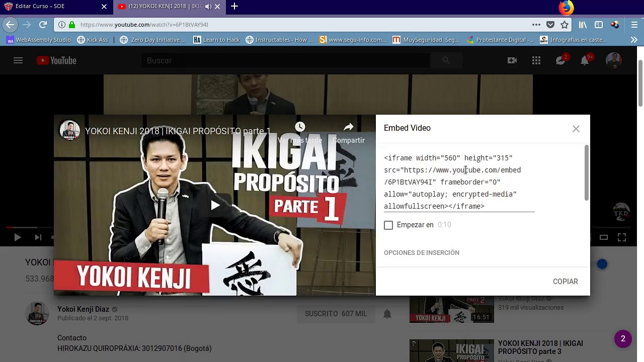Click OPCIONES DE INSERCIÓN heading

[422, 253]
